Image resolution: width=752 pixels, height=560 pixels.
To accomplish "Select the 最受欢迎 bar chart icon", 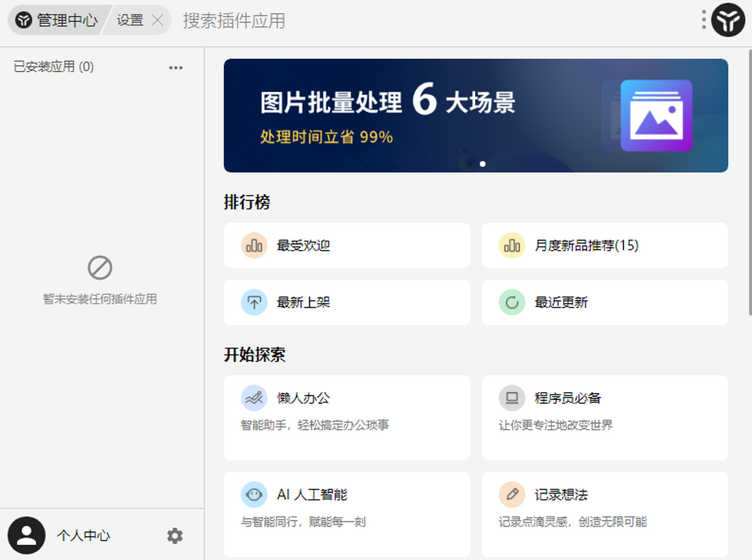I will pos(254,246).
